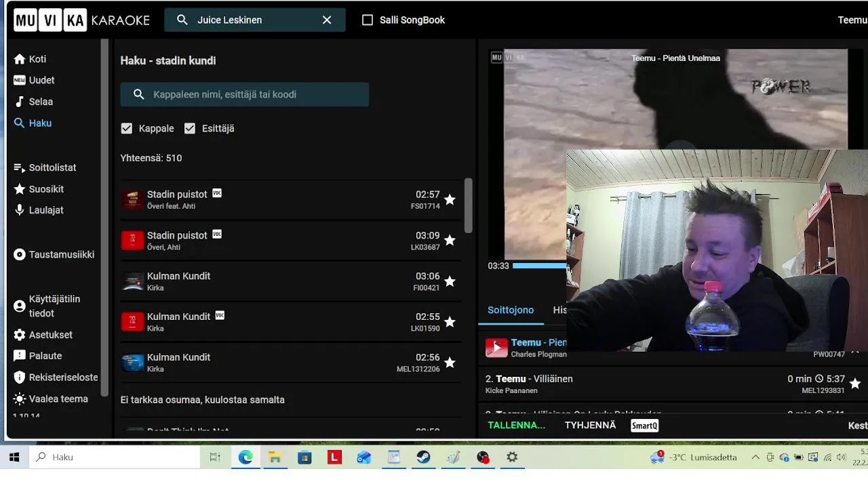
Task: Open Haku search in sidebar
Action: (33, 123)
